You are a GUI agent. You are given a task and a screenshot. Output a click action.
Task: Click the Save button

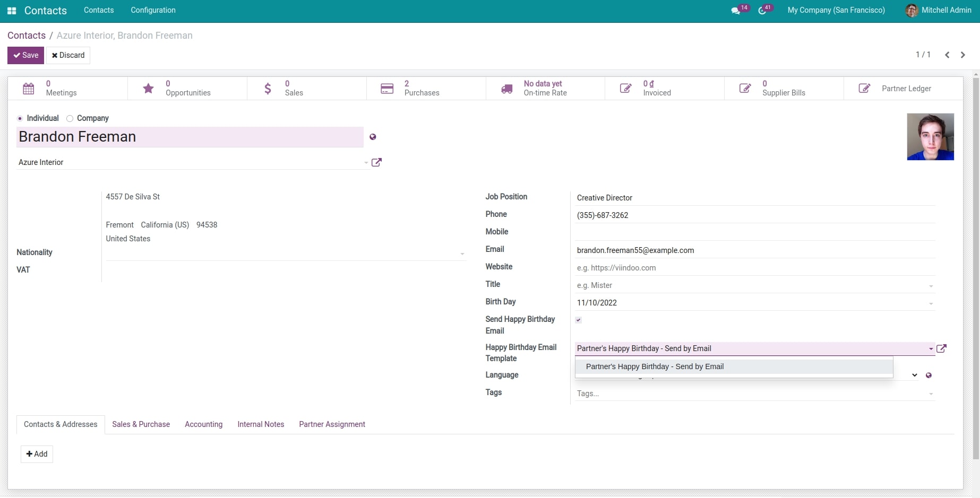coord(25,55)
